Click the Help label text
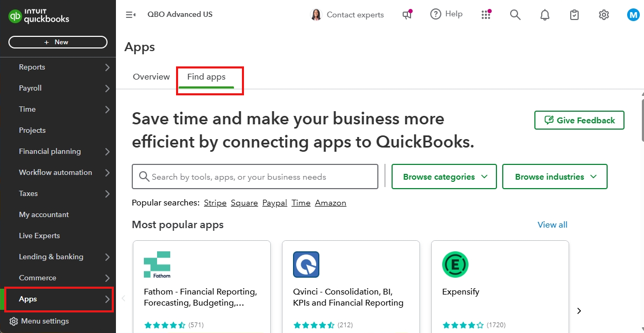Viewport: 644px width, 333px height. [454, 14]
